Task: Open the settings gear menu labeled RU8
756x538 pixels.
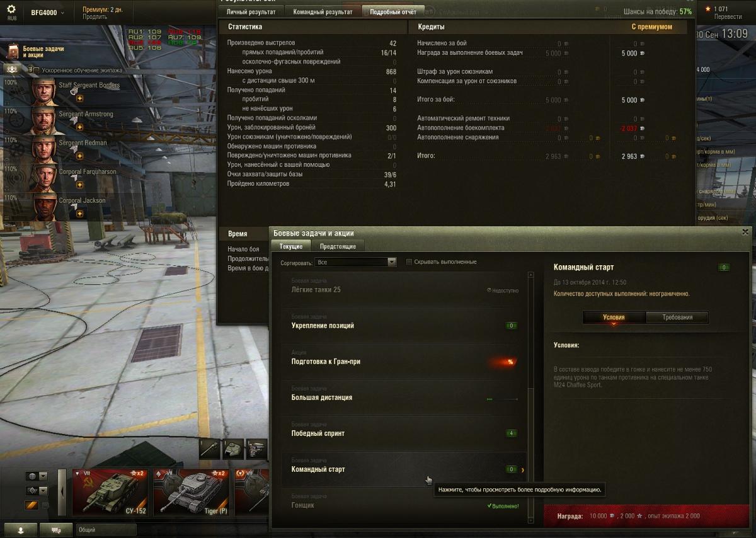Action: point(11,11)
